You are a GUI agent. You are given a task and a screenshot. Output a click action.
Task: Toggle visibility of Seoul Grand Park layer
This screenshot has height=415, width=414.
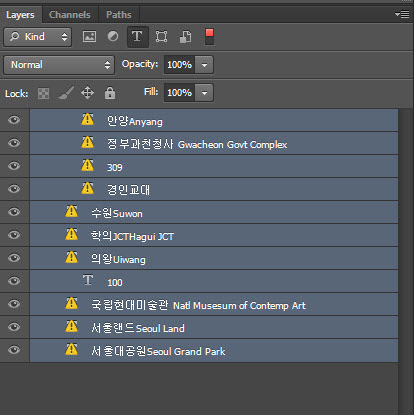(14, 350)
